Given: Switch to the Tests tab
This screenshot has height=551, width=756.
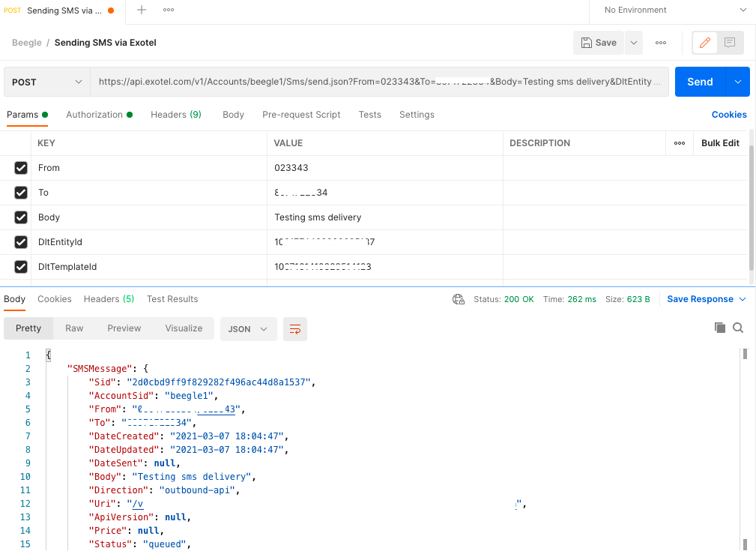Looking at the screenshot, I should click(370, 115).
